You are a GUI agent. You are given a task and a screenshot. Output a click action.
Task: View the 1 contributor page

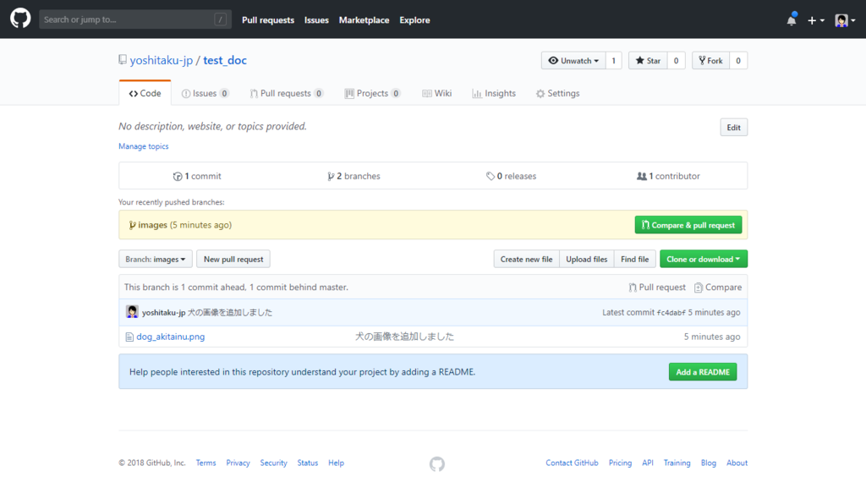click(668, 176)
